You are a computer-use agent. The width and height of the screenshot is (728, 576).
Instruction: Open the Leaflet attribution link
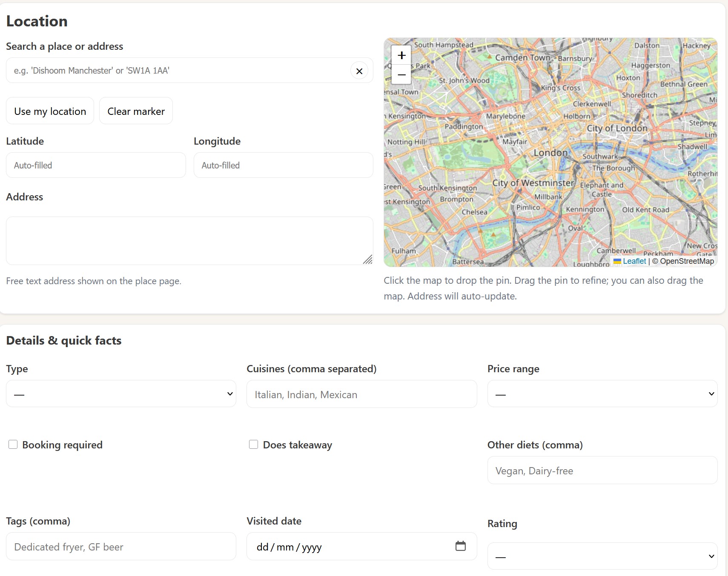(634, 261)
